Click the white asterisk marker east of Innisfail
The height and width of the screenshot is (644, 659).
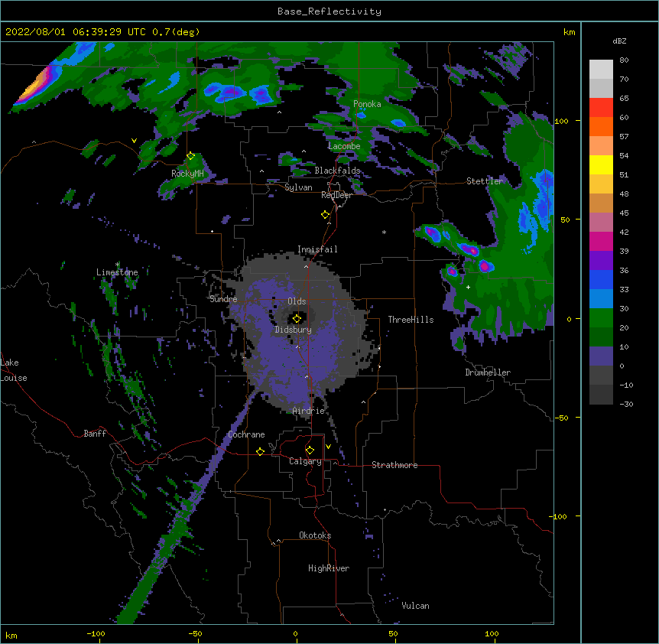(384, 232)
